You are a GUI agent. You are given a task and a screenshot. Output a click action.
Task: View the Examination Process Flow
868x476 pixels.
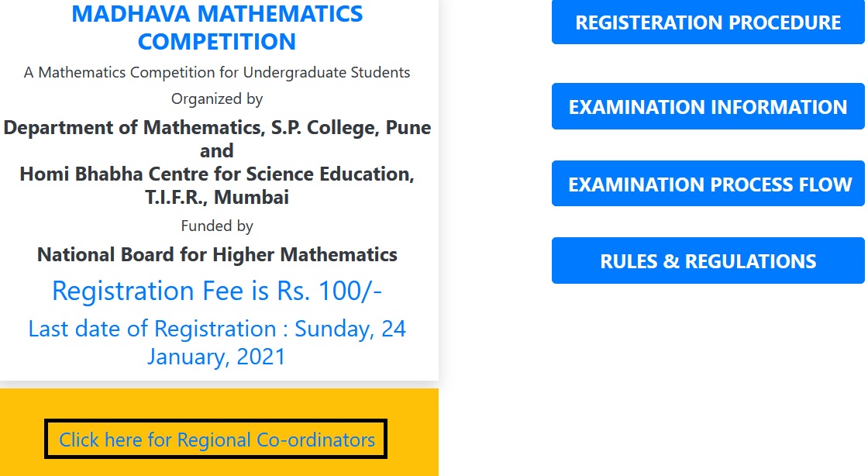pyautogui.click(x=708, y=185)
